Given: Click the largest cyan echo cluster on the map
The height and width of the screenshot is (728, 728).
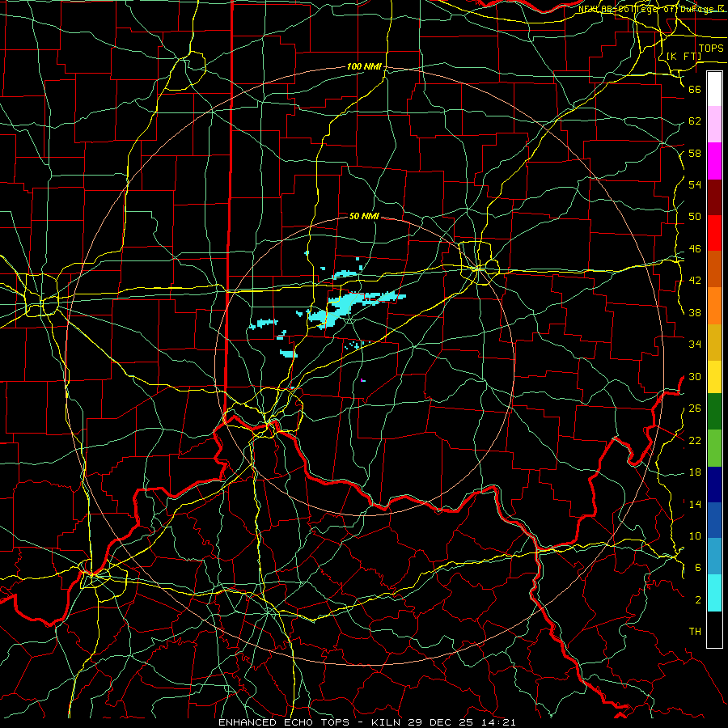Looking at the screenshot, I should pyautogui.click(x=346, y=307).
